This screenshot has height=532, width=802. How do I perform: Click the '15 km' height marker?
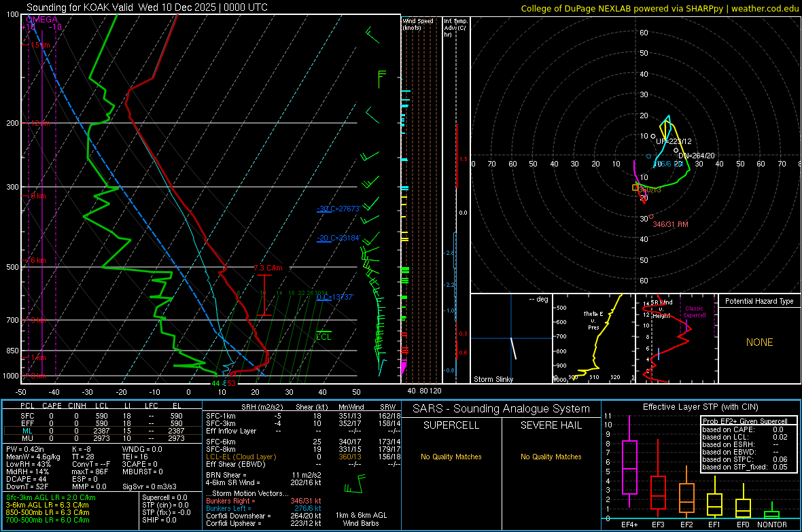pyautogui.click(x=39, y=45)
